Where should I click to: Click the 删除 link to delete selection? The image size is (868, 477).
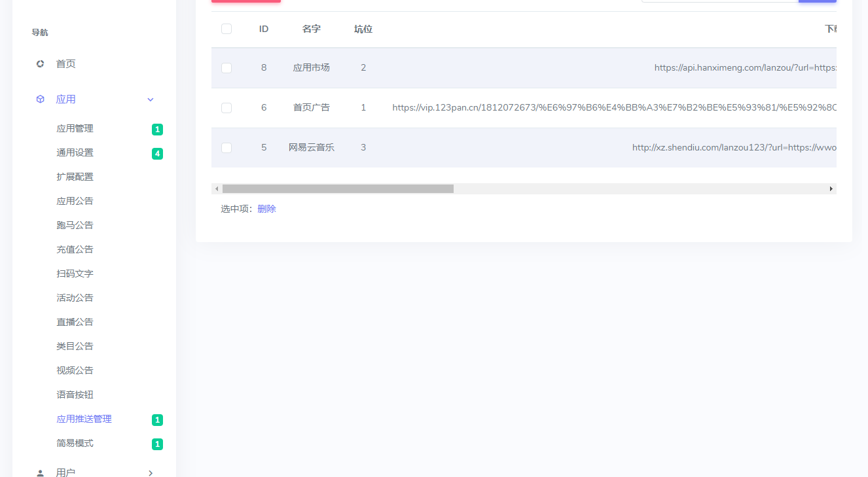[x=266, y=208]
